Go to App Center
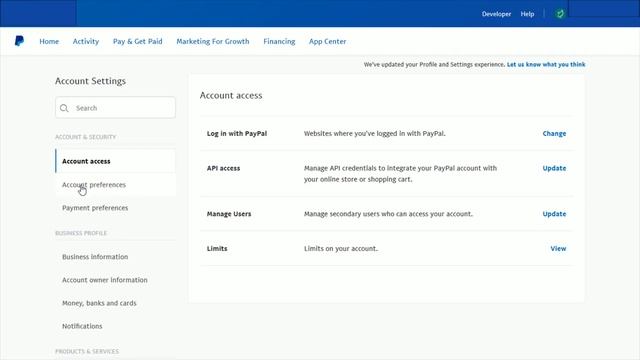Image resolution: width=640 pixels, height=360 pixels. [x=327, y=41]
